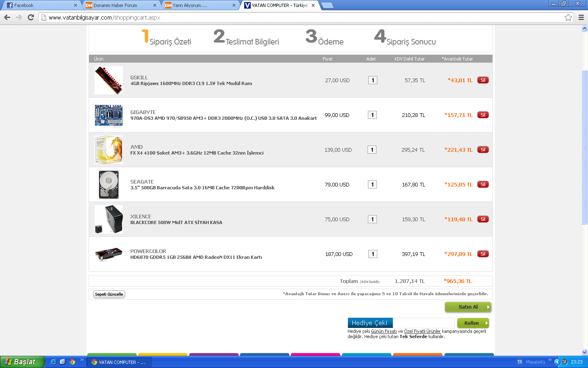Delete POWERCOLOR graphics card from cart
The width and height of the screenshot is (588, 368).
[x=483, y=254]
